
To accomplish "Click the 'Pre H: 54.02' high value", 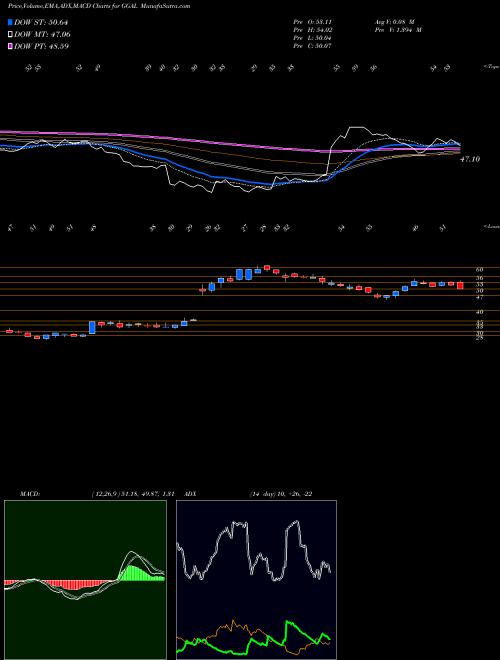I will (x=313, y=30).
